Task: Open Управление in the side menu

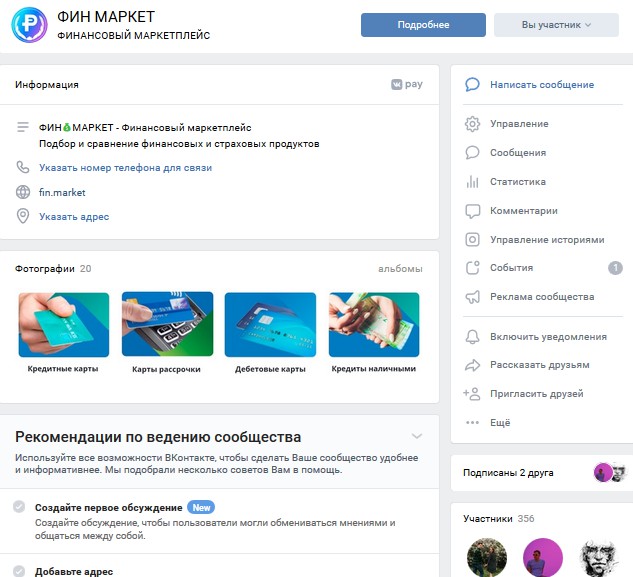Action: 519,124
